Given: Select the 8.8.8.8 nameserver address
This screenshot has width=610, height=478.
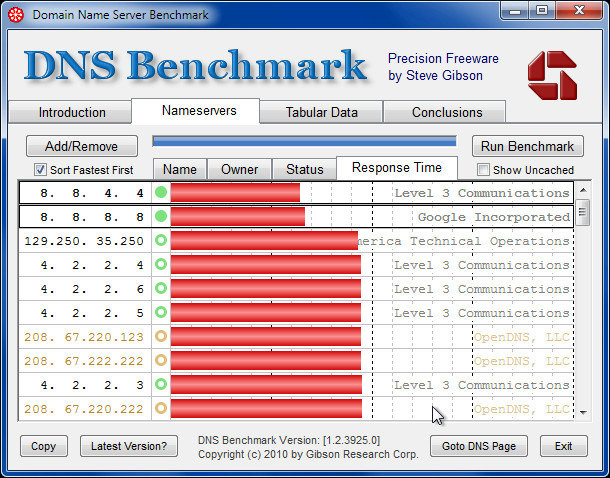Looking at the screenshot, I should point(92,217).
